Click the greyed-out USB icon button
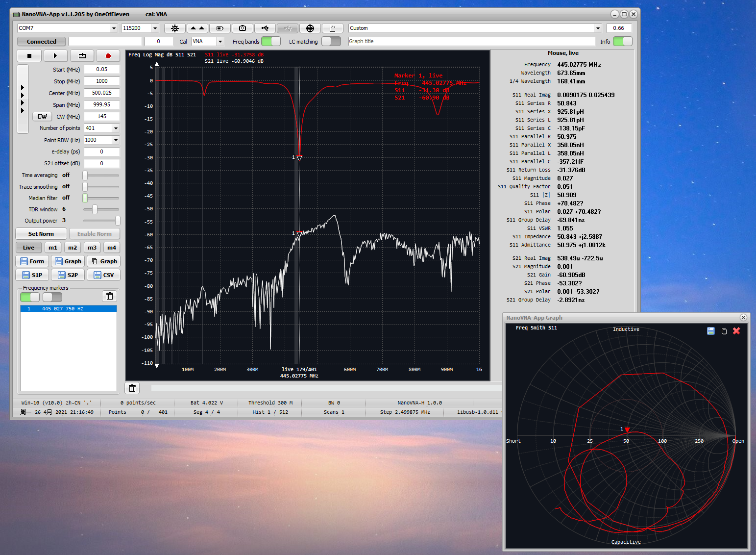This screenshot has width=756, height=555. point(288,28)
